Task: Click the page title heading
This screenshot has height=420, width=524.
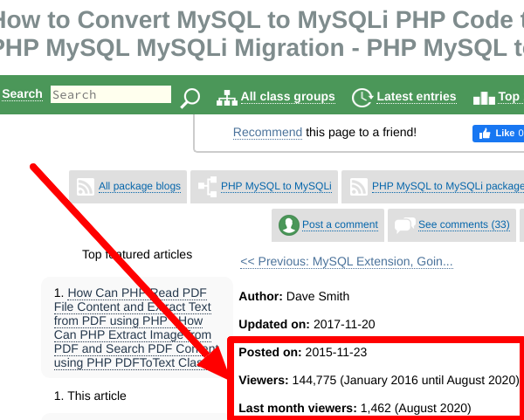Action: 262,33
